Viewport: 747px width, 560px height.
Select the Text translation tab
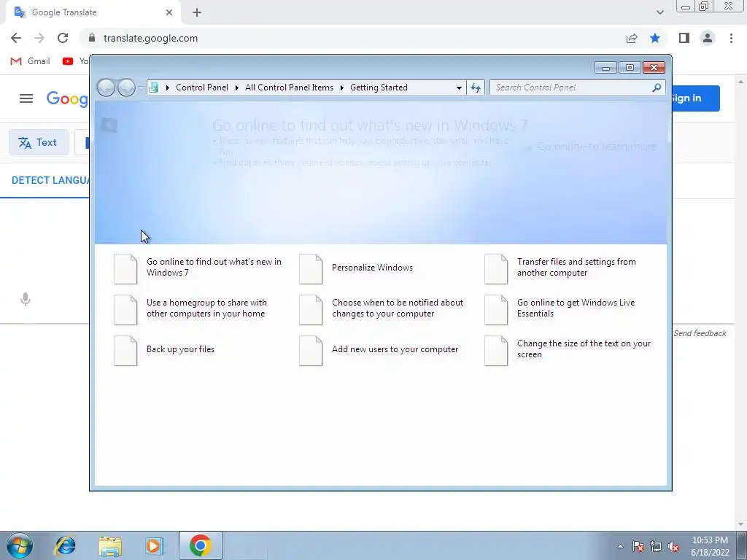(x=39, y=142)
